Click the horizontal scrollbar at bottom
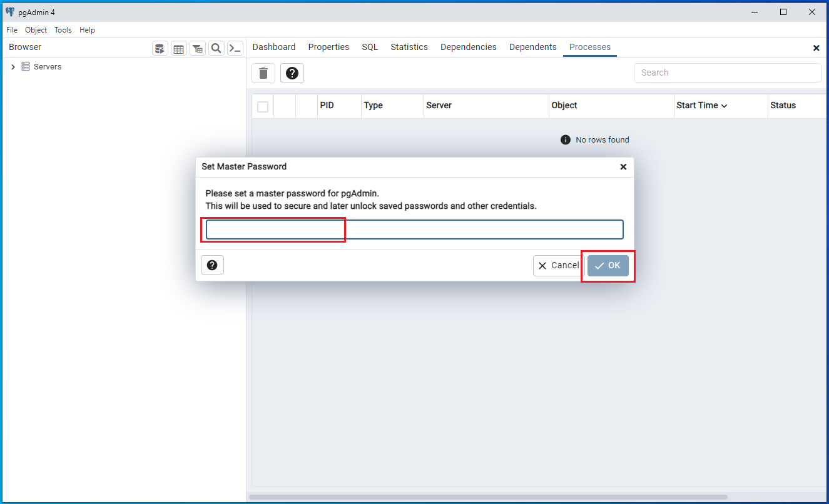The width and height of the screenshot is (829, 504). [488, 497]
